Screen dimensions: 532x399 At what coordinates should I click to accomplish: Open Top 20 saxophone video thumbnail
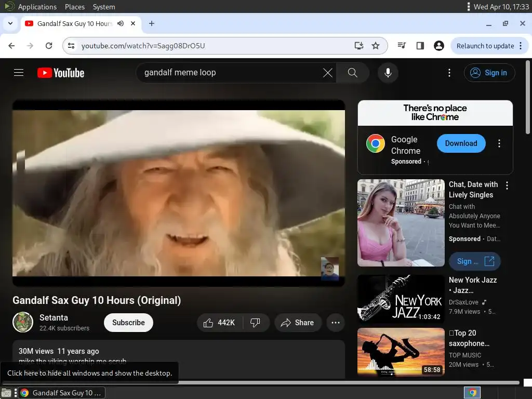(401, 352)
